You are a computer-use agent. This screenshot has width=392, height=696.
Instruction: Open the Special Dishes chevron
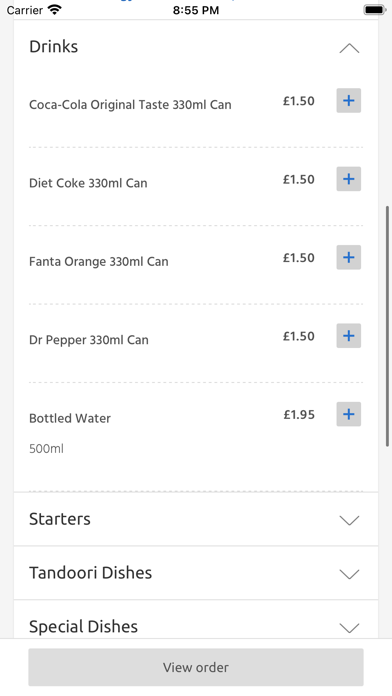(x=349, y=628)
